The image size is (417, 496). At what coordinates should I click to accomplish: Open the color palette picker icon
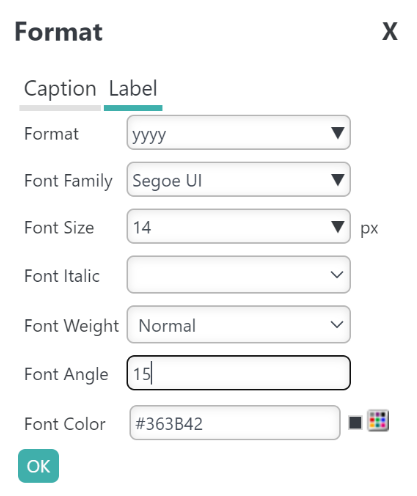(378, 421)
